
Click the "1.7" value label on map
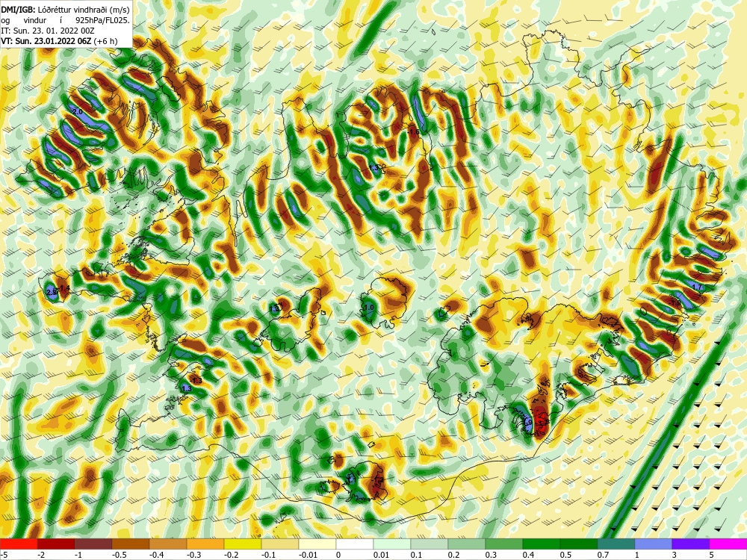pos(696,287)
